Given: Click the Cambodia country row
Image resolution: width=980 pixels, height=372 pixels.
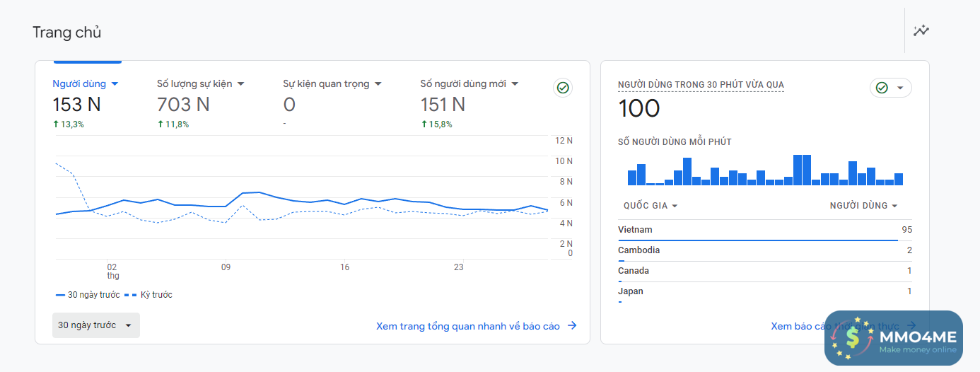Looking at the screenshot, I should (x=764, y=250).
